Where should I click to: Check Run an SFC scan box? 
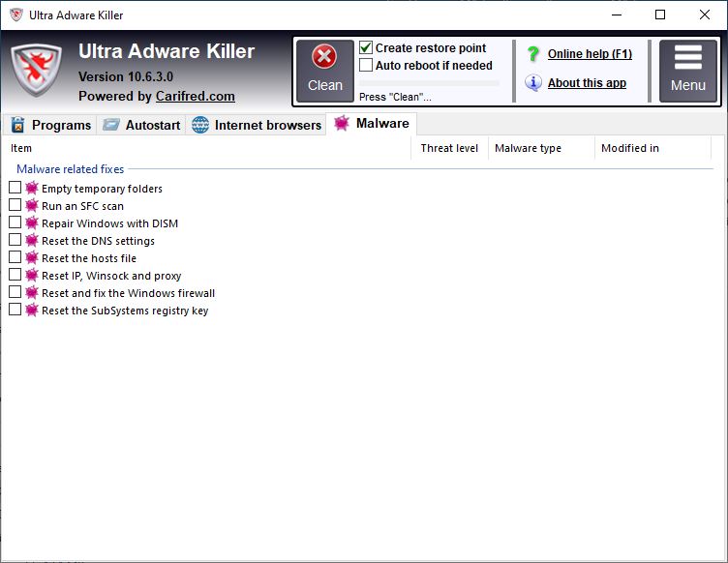pyautogui.click(x=15, y=204)
